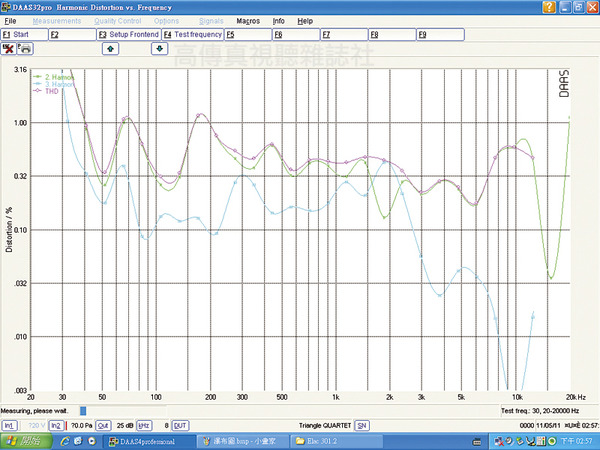Click the ESC cancel icon with red X
The image size is (600, 450).
coord(8,49)
